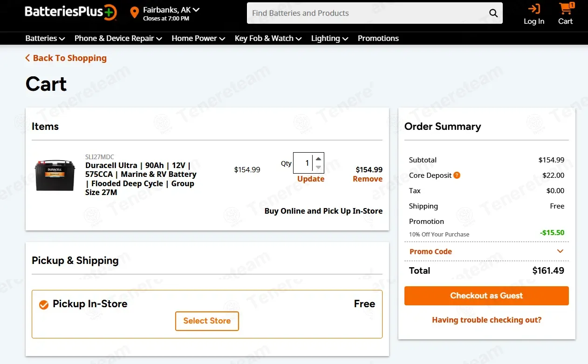This screenshot has height=364, width=588.
Task: Click Having trouble checking out link
Action: pyautogui.click(x=487, y=320)
